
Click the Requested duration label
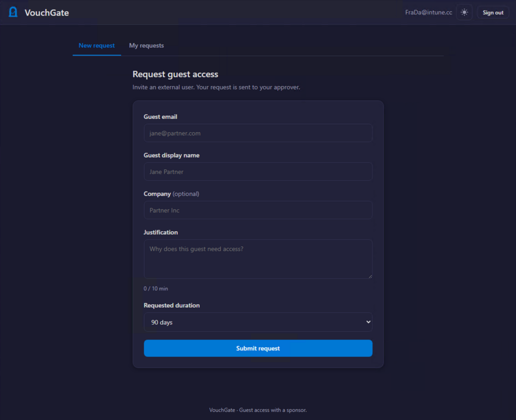click(x=171, y=305)
